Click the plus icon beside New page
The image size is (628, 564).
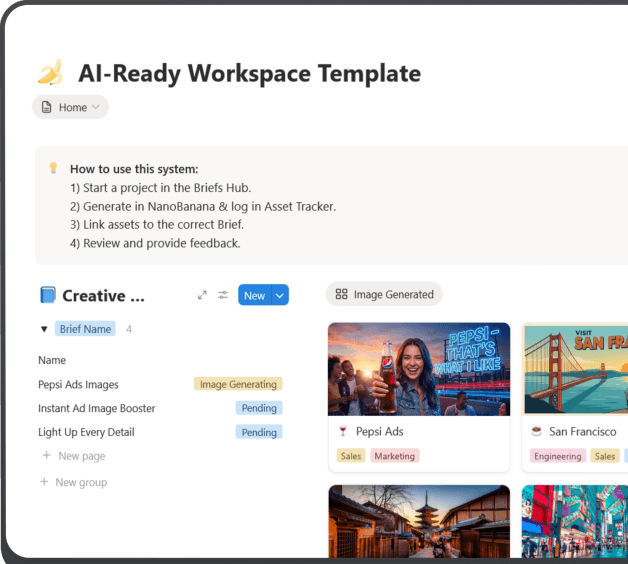[x=47, y=455]
